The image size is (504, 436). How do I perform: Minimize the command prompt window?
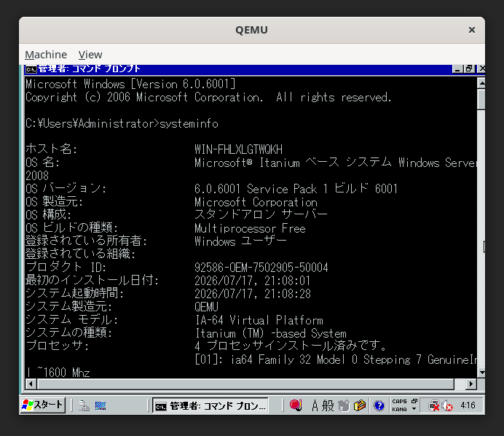pos(457,69)
